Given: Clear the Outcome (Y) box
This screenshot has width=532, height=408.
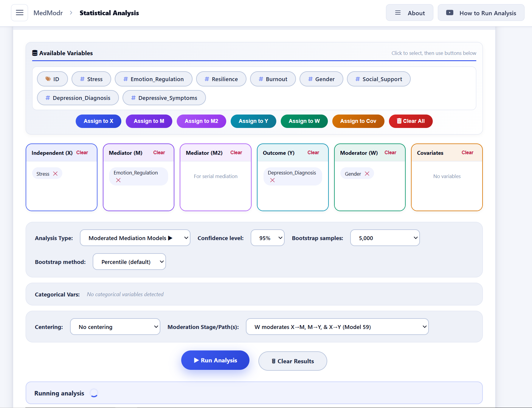Looking at the screenshot, I should coord(313,152).
